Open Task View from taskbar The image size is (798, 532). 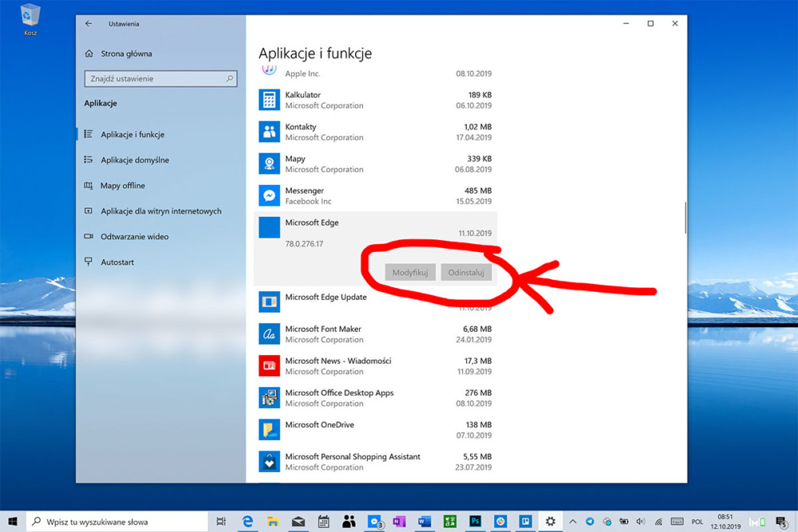[221, 522]
